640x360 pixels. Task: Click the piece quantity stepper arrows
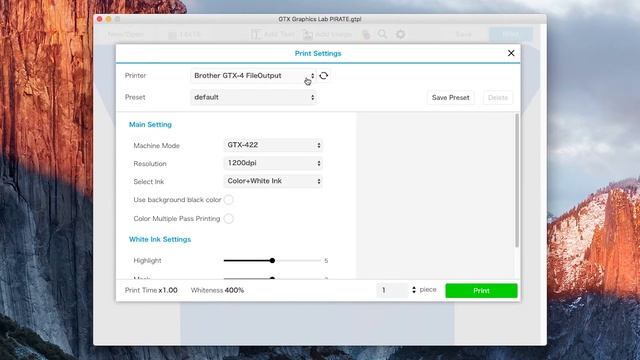tap(414, 290)
